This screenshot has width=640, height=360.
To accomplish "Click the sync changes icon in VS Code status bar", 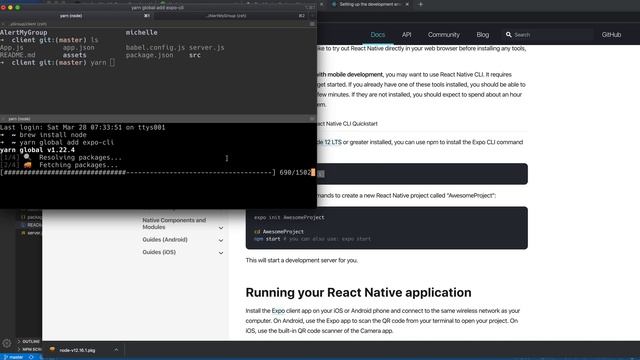I will [x=31, y=357].
